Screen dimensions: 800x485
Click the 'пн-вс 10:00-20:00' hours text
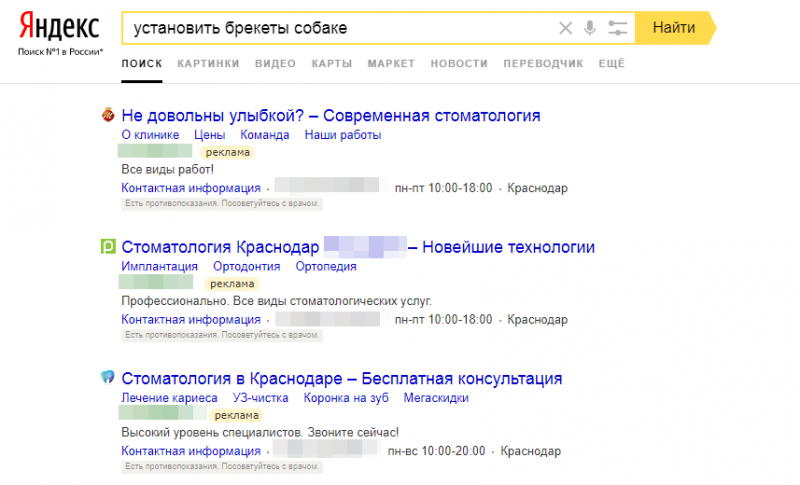[x=436, y=451]
